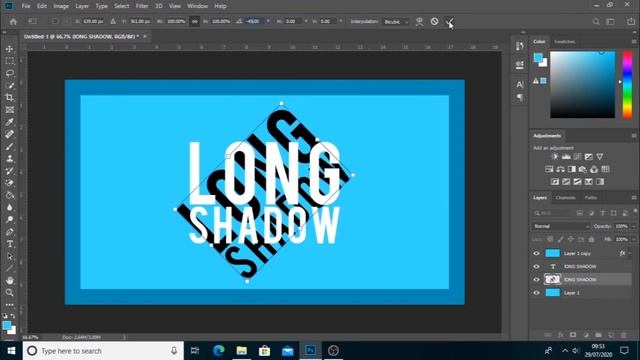This screenshot has height=360, width=640.
Task: Open the File menu
Action: [26, 6]
